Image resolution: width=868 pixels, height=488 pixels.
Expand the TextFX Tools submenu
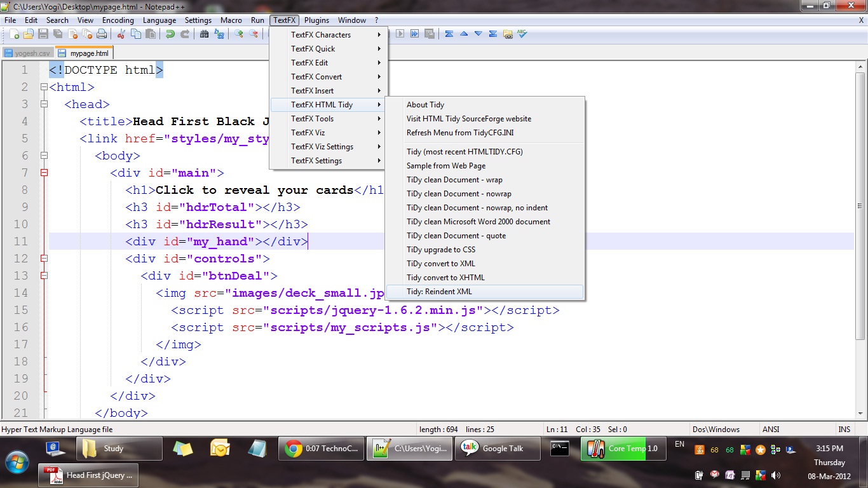(318, 118)
